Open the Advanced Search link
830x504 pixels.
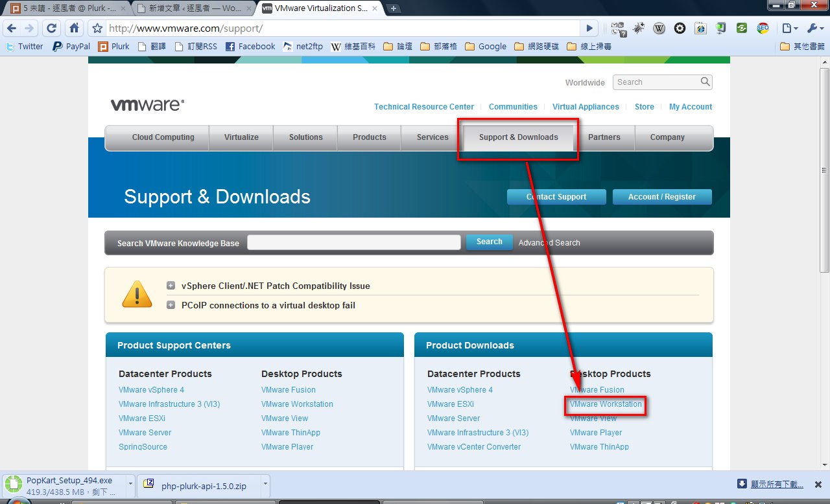[549, 243]
